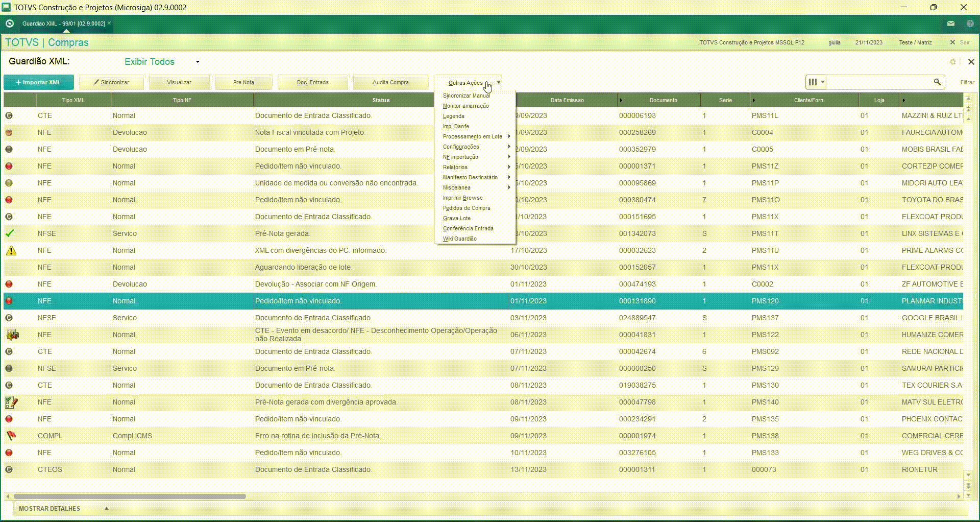This screenshot has height=522, width=980.
Task: Click the status icon of document 000258269
Action: pos(9,132)
